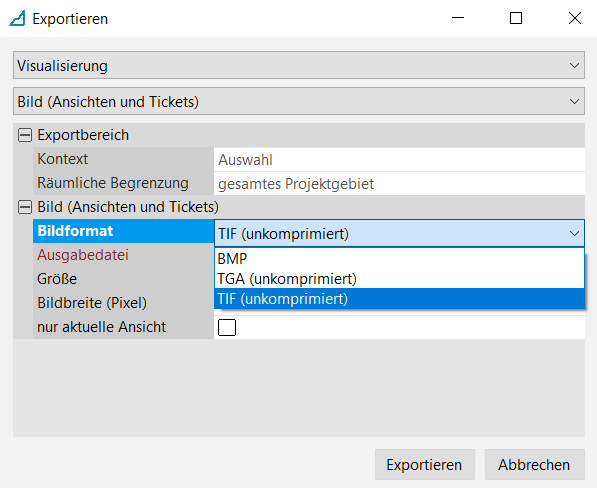Open the Bild (Ansichten und Tickets) combo box
The width and height of the screenshot is (597, 488).
pyautogui.click(x=299, y=101)
